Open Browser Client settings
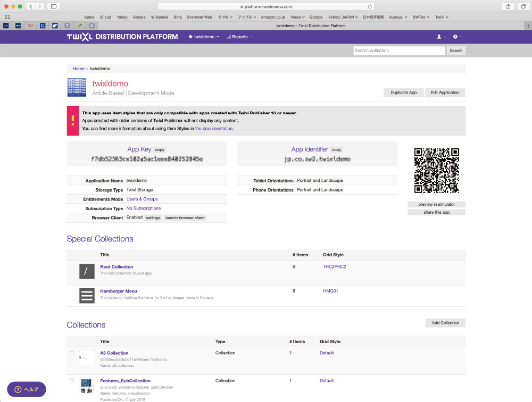This screenshot has width=532, height=402. [x=153, y=218]
